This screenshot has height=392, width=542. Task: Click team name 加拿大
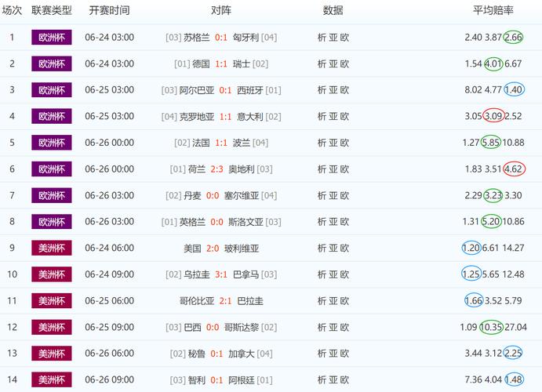coord(242,354)
